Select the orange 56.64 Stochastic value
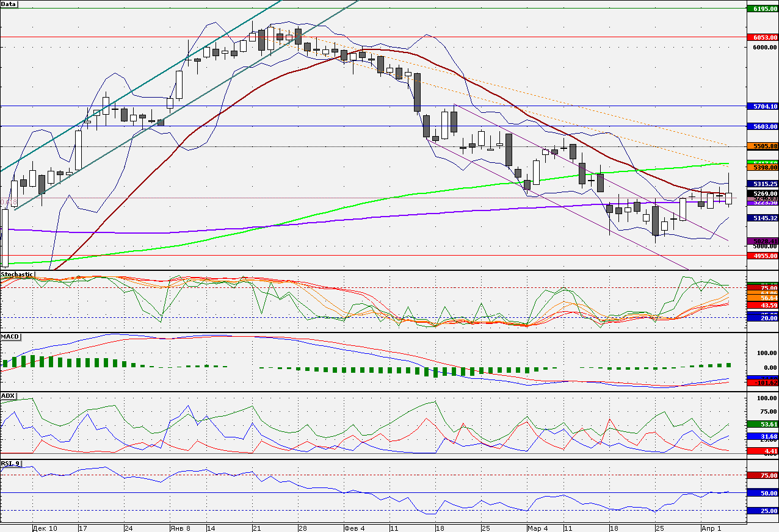The width and height of the screenshot is (779, 532). click(x=762, y=298)
